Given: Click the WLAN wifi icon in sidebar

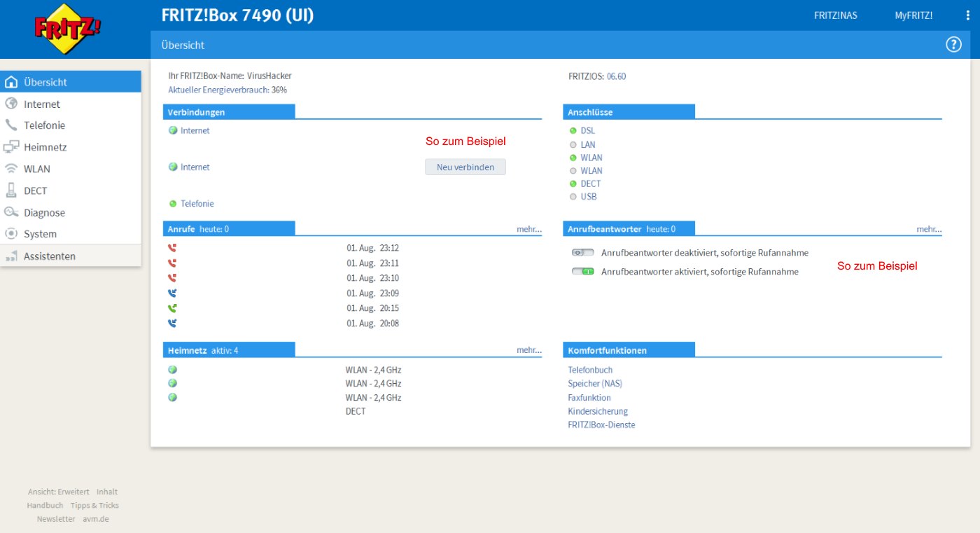Looking at the screenshot, I should (11, 169).
